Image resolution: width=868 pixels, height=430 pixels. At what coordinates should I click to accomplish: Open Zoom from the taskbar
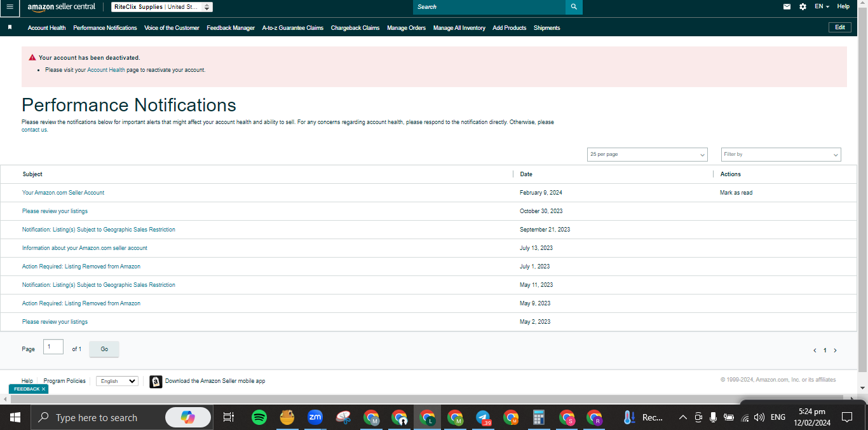[315, 417]
